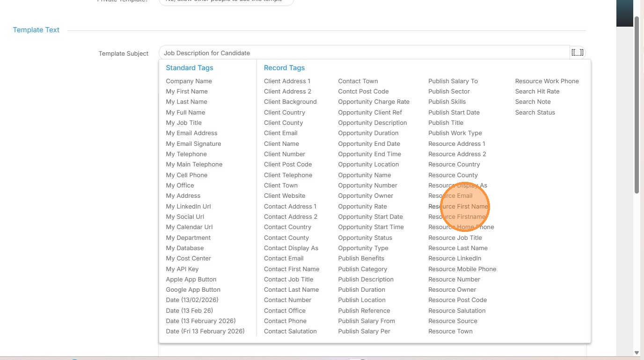Pick the Resource Salutation tag

coord(457,310)
